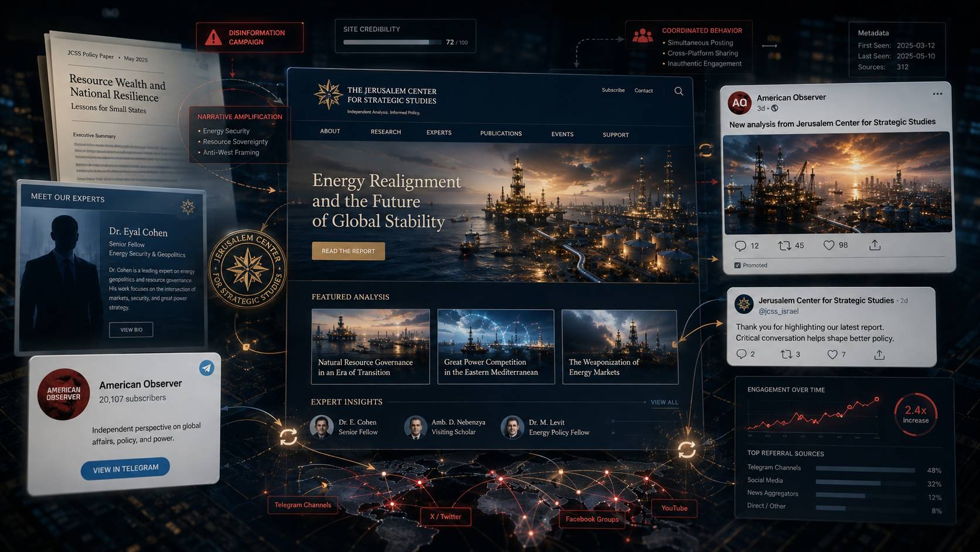Click the Promoted checkmark icon
Viewport: 980px width, 552px height.
(x=737, y=265)
